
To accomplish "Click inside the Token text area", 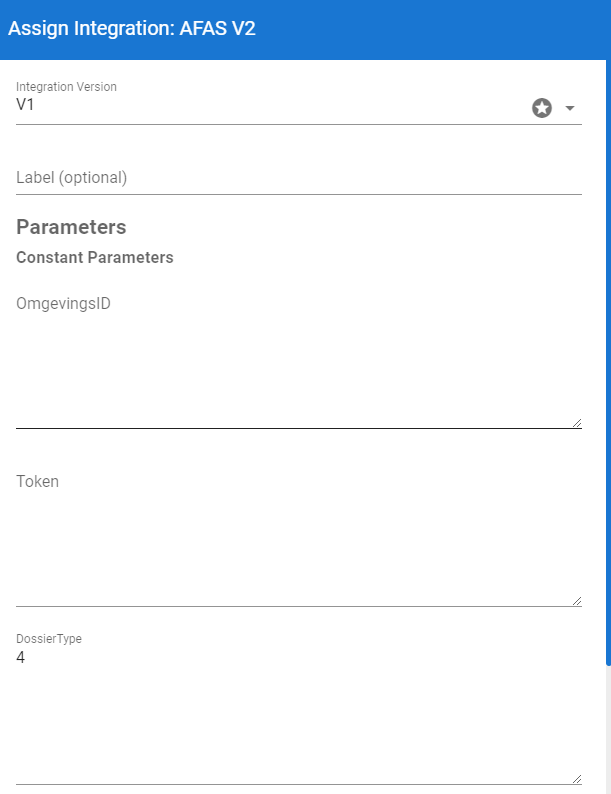I will pos(298,545).
